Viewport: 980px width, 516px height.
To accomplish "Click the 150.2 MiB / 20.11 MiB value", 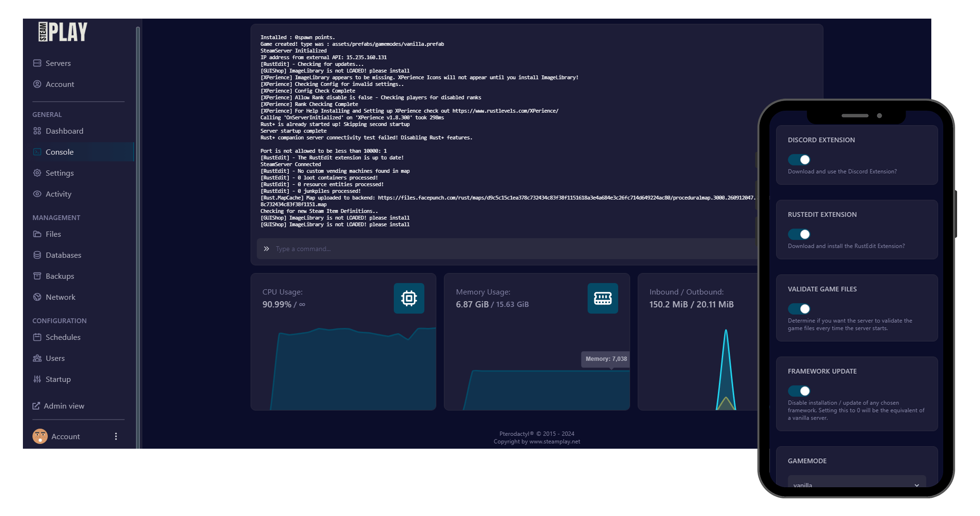I will [x=691, y=305].
